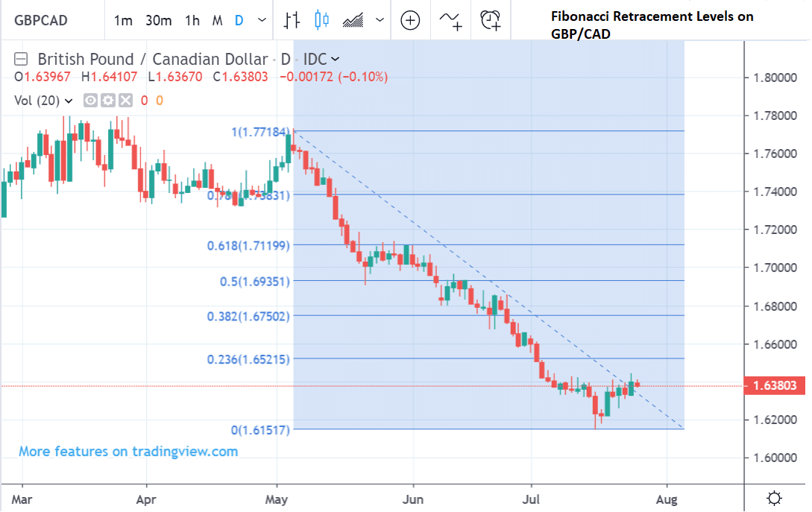Image resolution: width=812 pixels, height=512 pixels.
Task: Open the Indicators icon with plus sign
Action: point(450,20)
